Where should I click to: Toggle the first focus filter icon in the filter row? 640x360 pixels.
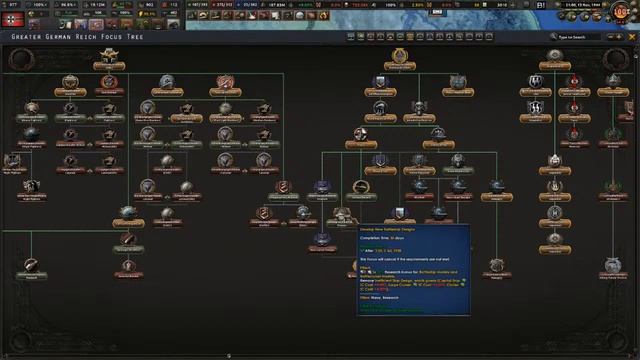point(351,37)
